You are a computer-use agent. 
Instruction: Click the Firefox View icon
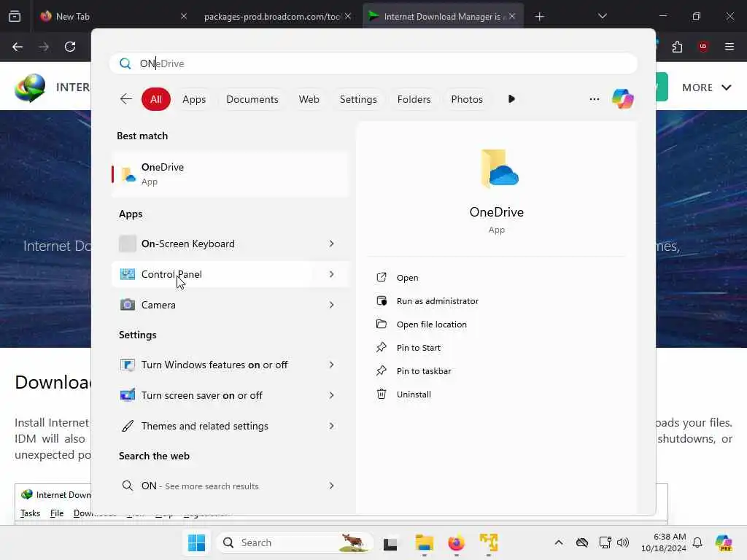coord(15,16)
